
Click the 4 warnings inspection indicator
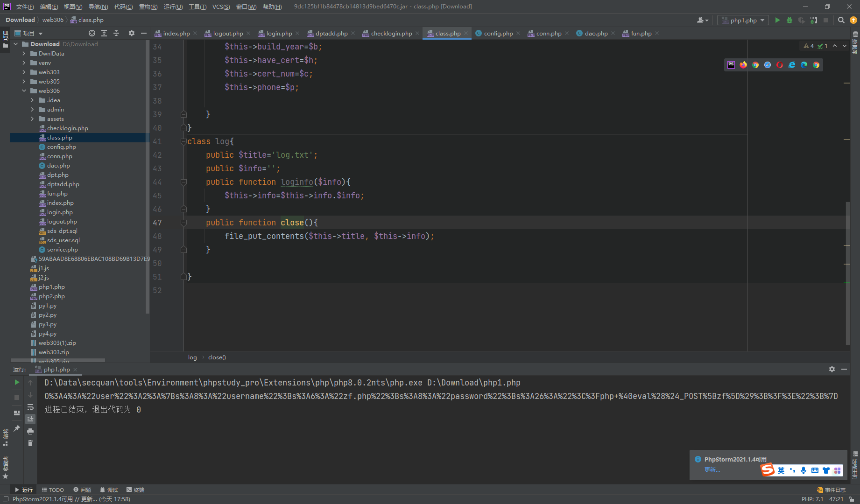(x=809, y=46)
